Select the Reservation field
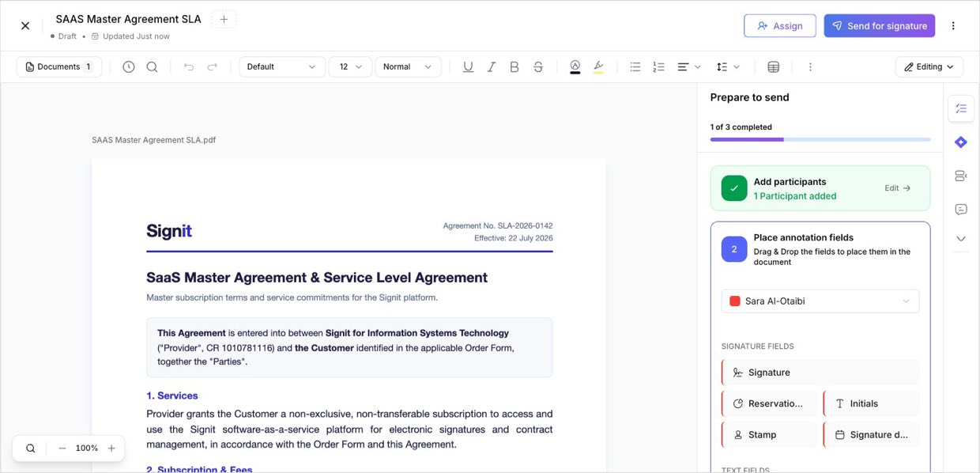The image size is (980, 473). coord(770,403)
